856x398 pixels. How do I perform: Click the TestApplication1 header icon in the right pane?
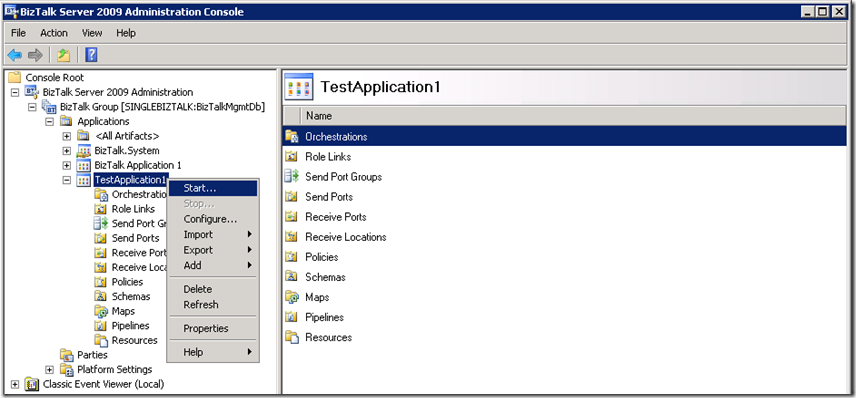pos(299,87)
